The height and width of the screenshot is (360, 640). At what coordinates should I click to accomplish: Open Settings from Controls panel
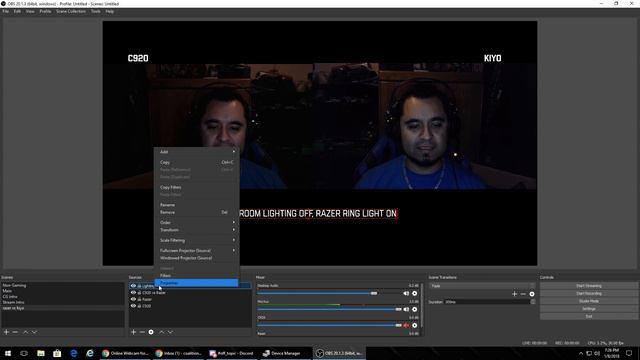click(589, 309)
